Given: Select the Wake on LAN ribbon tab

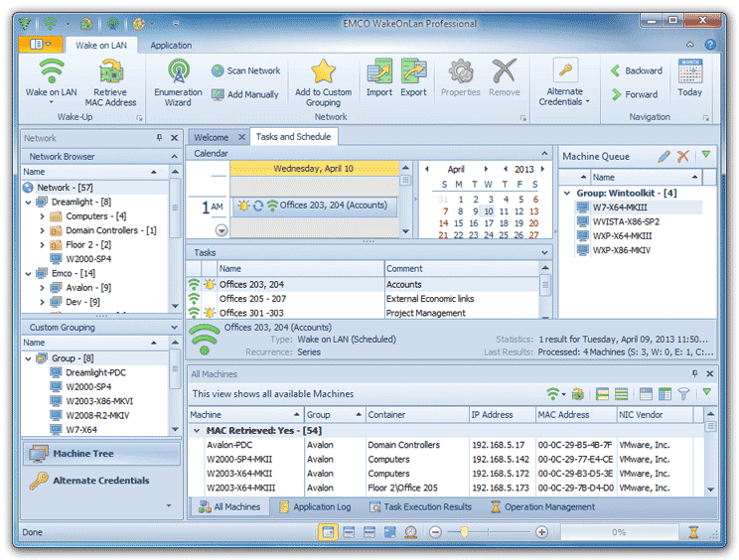Looking at the screenshot, I should tap(101, 46).
